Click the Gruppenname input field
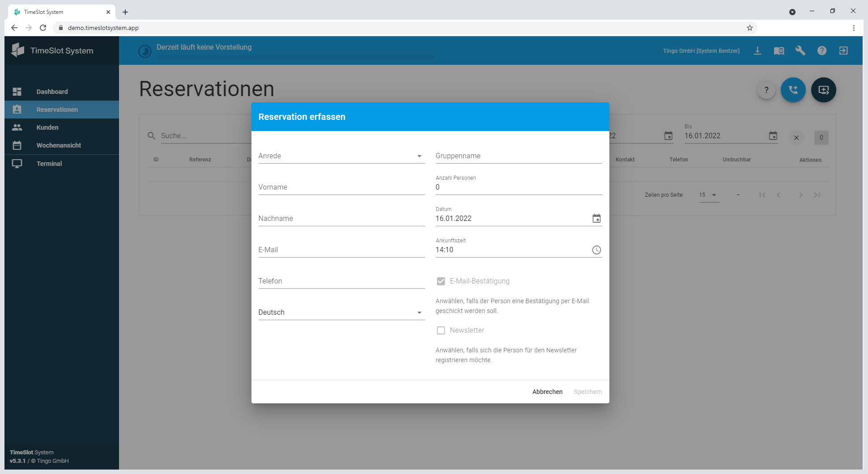Viewport: 868px width, 474px height. (x=519, y=156)
